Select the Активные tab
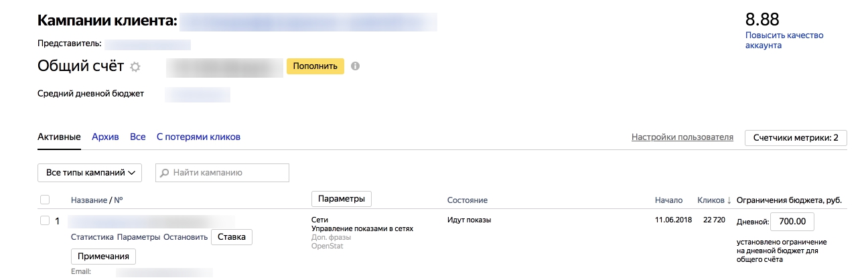868x280 pixels. click(x=59, y=137)
